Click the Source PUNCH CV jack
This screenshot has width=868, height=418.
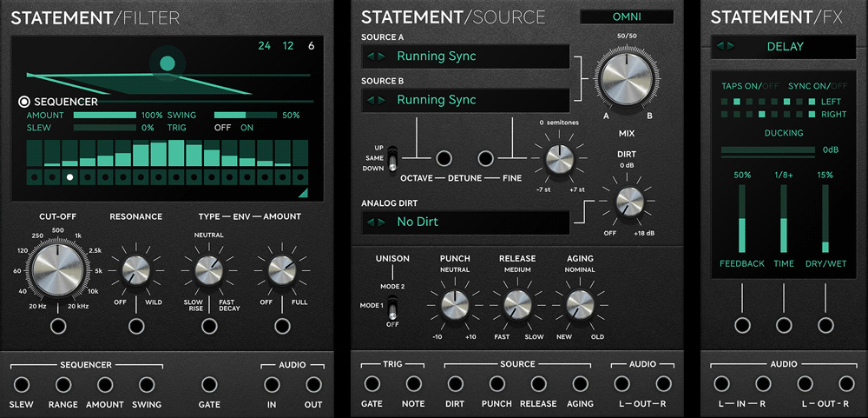tap(497, 383)
